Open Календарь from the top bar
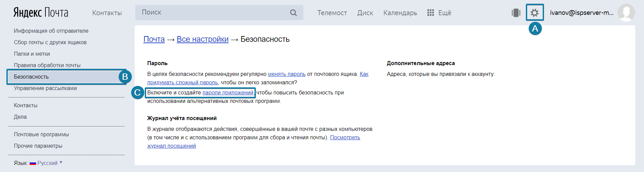644x172 pixels. [x=400, y=13]
